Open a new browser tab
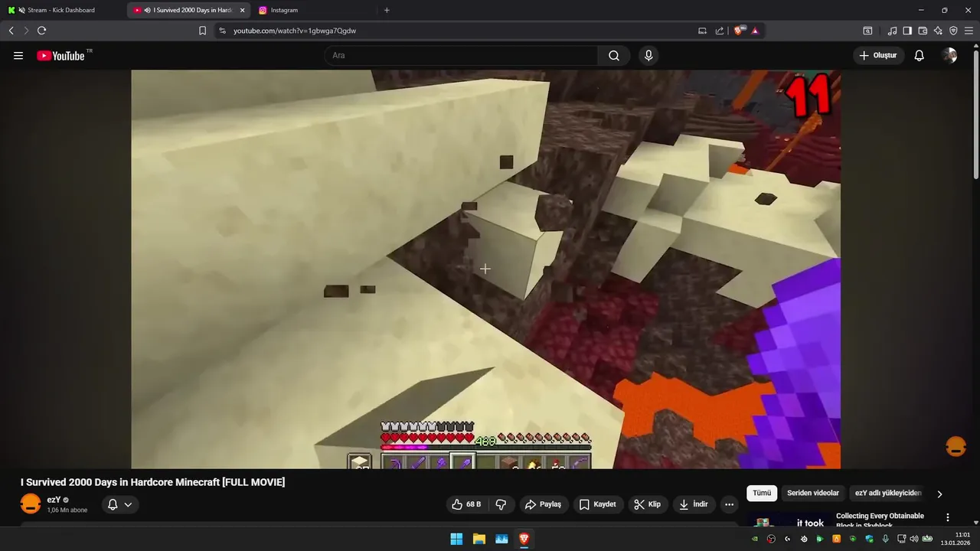The image size is (980, 551). [x=387, y=10]
